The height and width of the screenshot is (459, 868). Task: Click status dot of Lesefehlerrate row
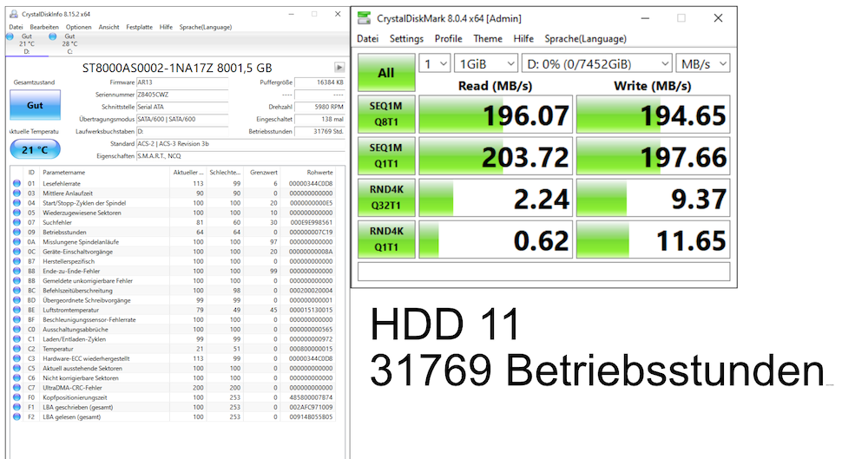click(16, 183)
